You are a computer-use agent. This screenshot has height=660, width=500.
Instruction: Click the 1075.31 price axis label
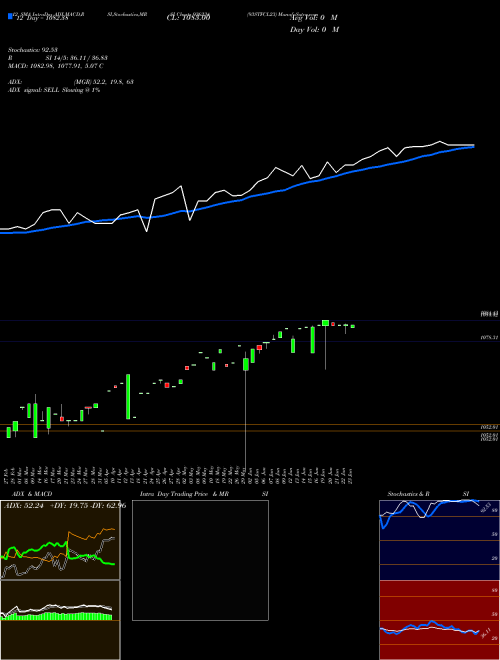pos(490,338)
